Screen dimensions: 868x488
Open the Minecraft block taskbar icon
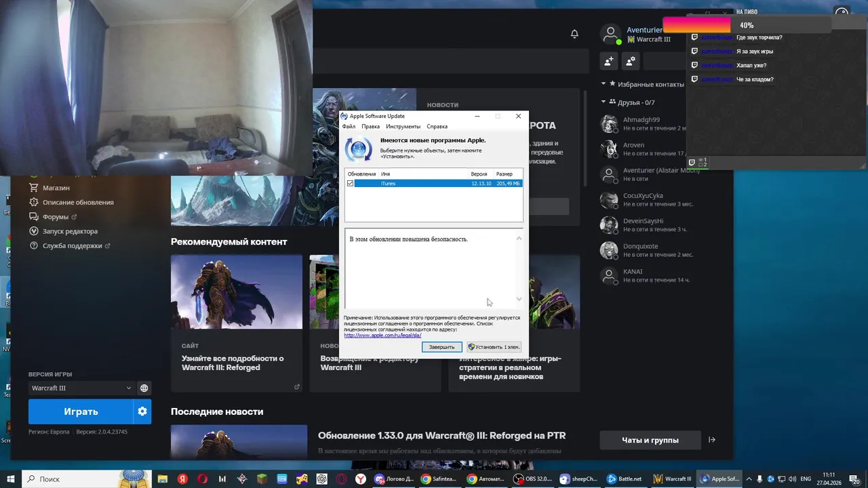coord(262,479)
